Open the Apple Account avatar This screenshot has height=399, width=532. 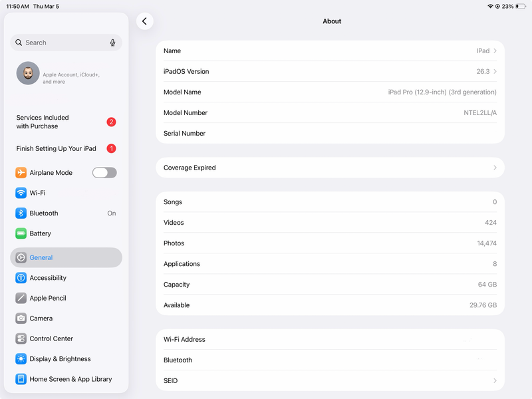coord(28,73)
